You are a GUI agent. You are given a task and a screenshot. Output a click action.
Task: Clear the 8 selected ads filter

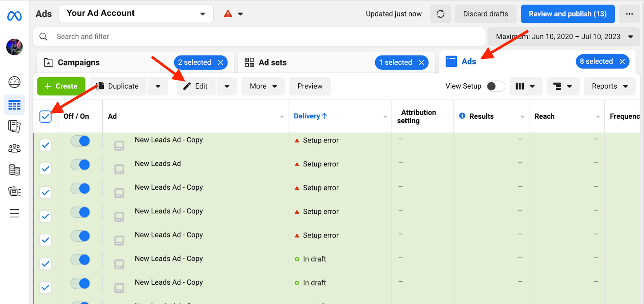pos(622,62)
